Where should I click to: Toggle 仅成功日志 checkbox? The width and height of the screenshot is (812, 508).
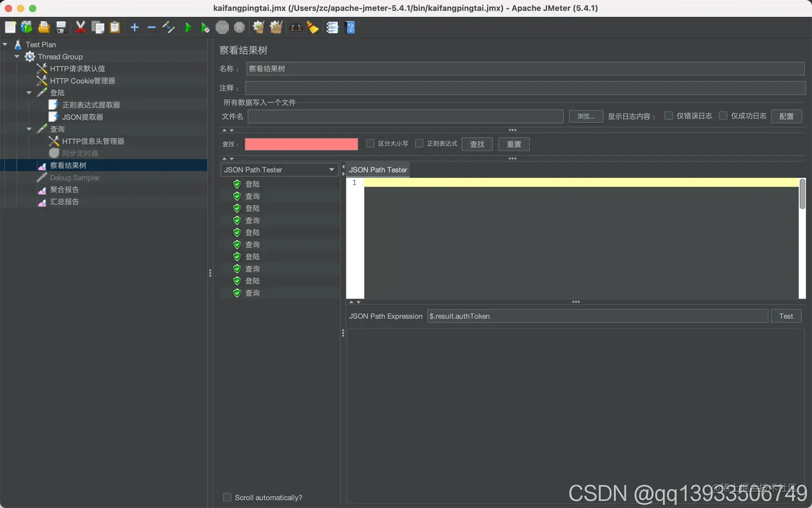(723, 116)
